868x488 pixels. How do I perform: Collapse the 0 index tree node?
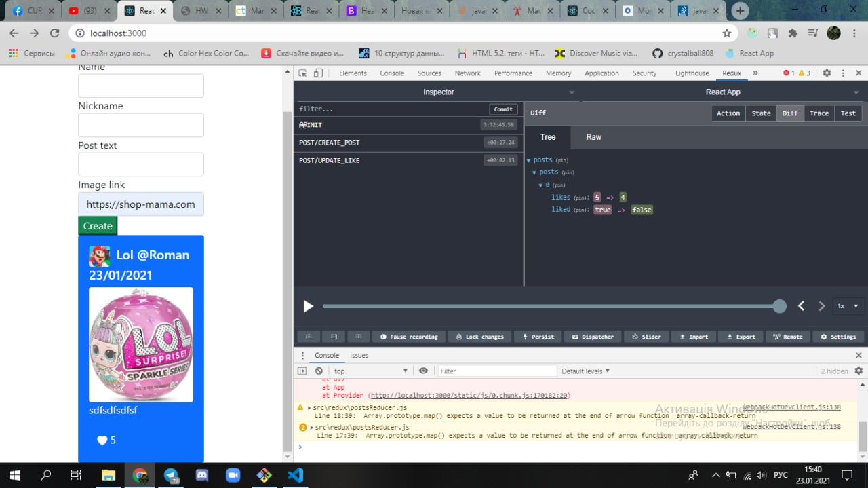coord(541,185)
